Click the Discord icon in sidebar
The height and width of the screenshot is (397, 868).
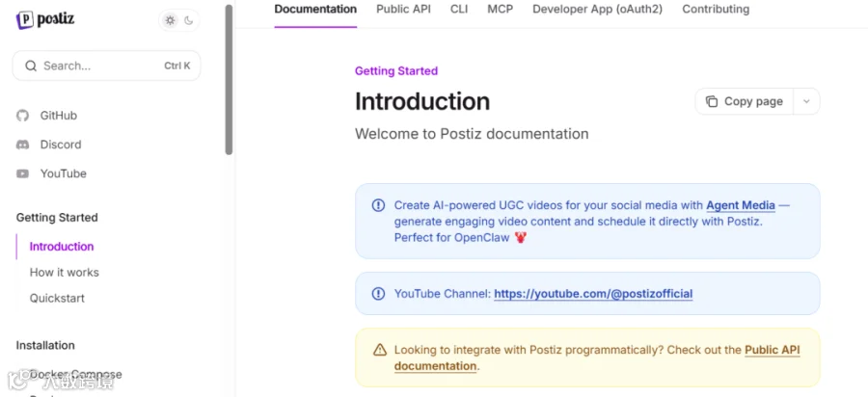point(23,145)
